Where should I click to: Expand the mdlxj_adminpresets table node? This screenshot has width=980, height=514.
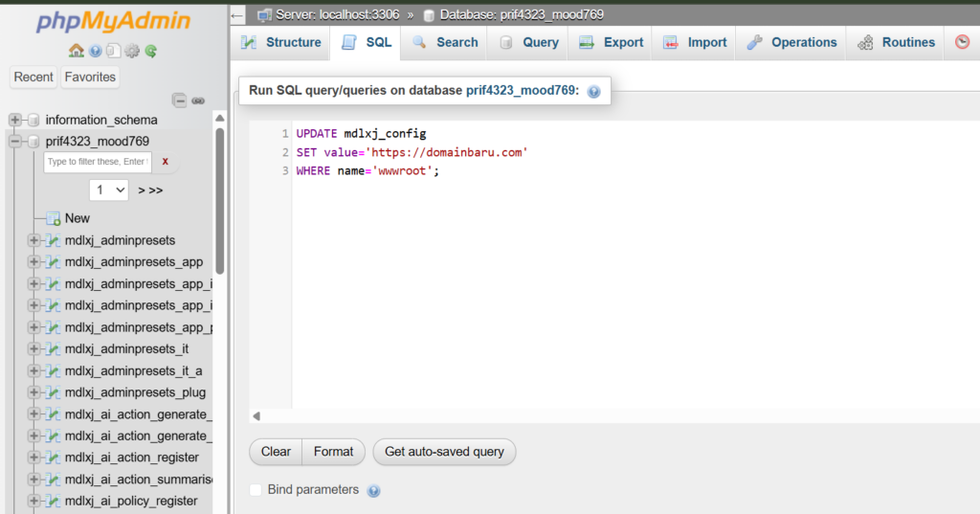pyautogui.click(x=34, y=240)
